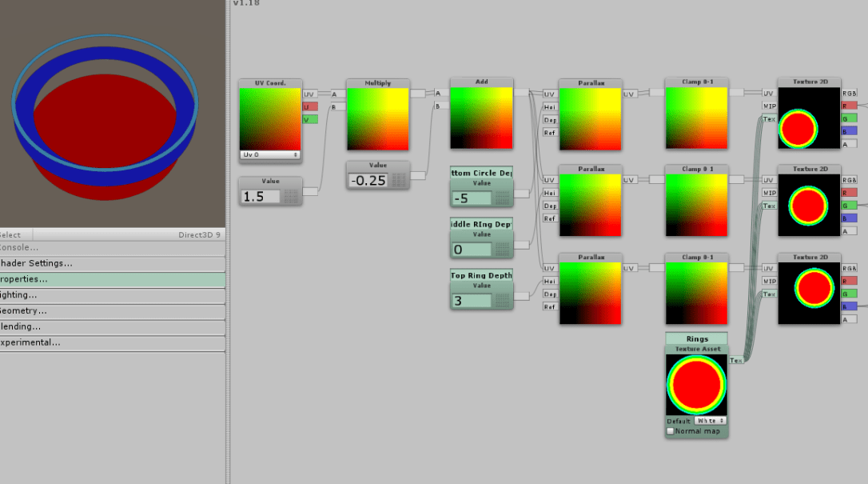Click the Geometry section button
The width and height of the screenshot is (868, 484).
tap(112, 311)
